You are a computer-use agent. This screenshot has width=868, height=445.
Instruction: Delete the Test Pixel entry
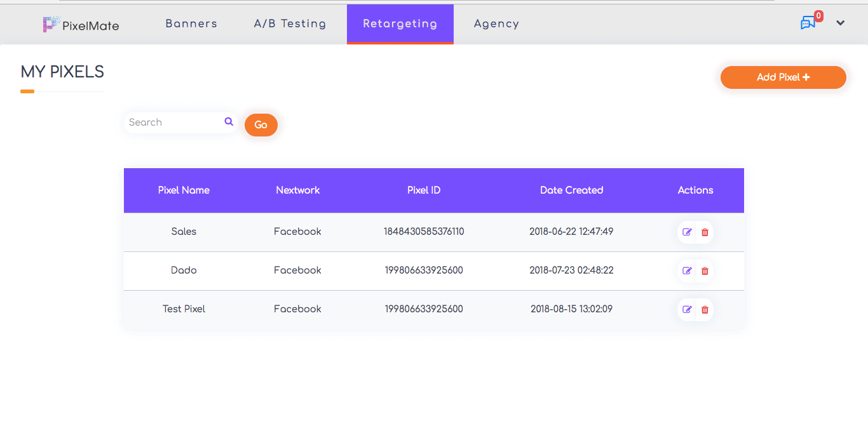705,310
